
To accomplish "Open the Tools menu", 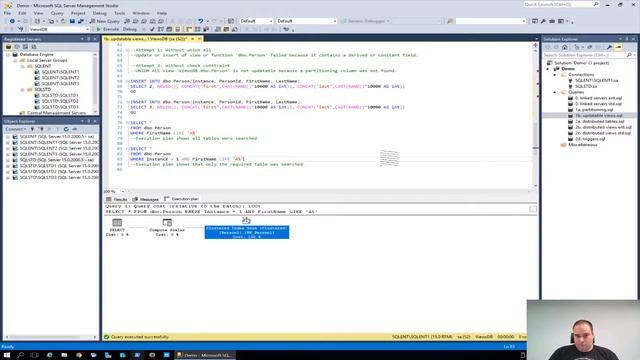I will pyautogui.click(x=120, y=13).
